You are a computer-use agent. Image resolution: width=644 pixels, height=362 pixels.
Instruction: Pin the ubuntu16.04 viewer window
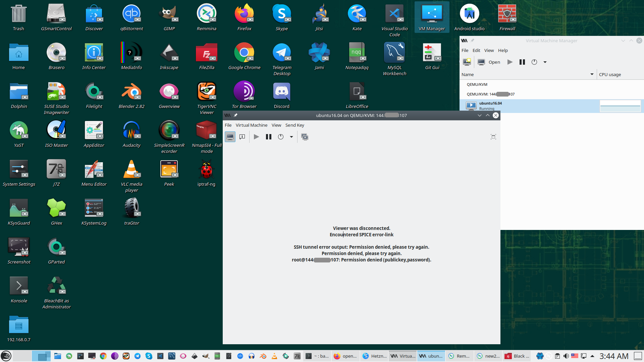coord(235,115)
